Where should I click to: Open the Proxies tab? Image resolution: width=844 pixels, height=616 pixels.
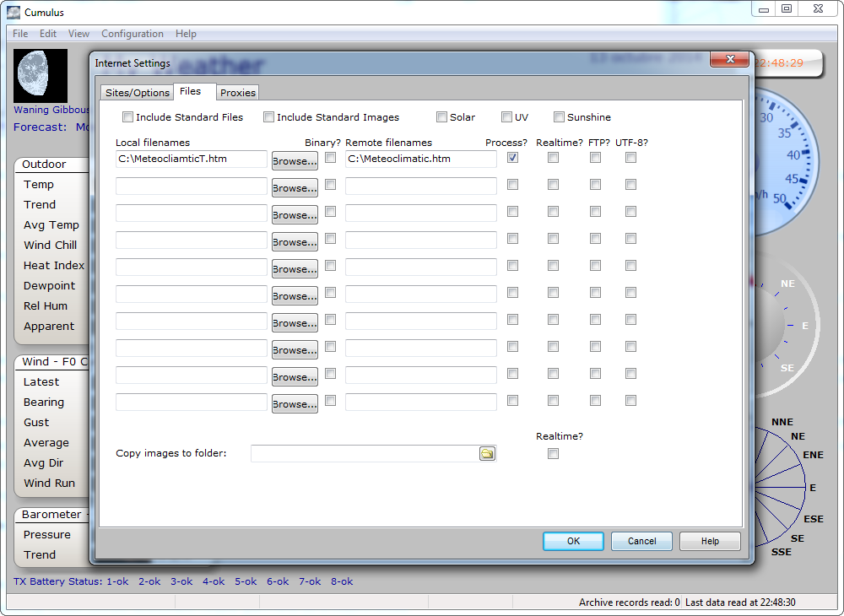(x=238, y=93)
